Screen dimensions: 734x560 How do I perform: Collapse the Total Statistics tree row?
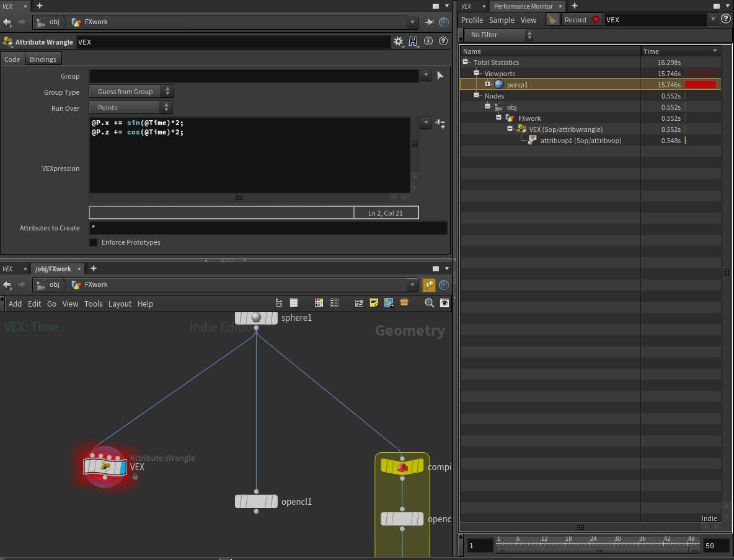click(466, 62)
